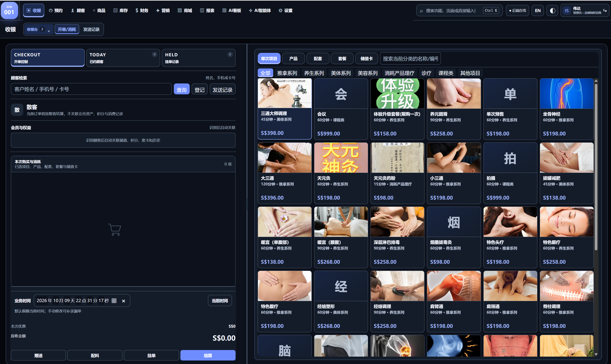611x364 pixels.
Task: Clear the 业务时间 date with the x icon
Action: pos(123,301)
